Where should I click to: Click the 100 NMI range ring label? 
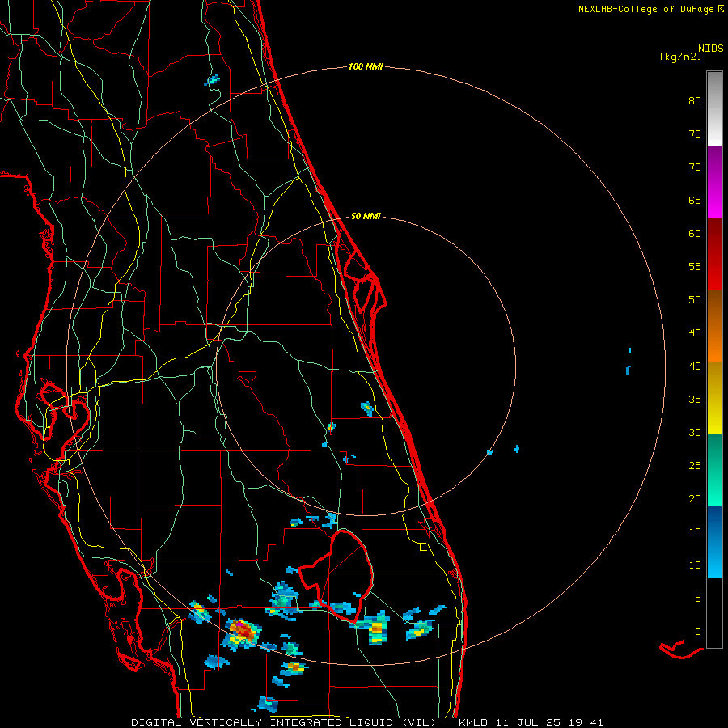click(x=366, y=67)
